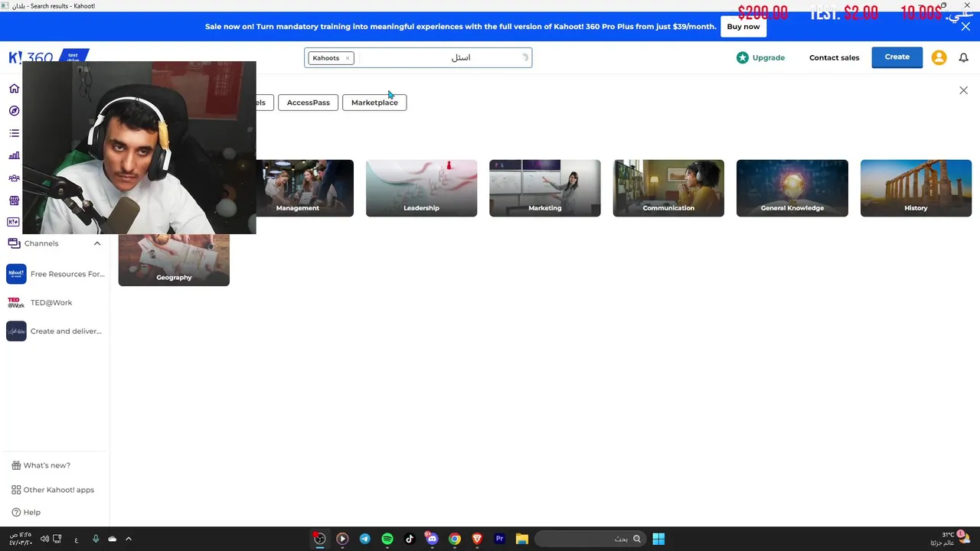Open the Kahoot!+ AccessPass sidebar icon
This screenshot has height=551, width=980.
14,222
